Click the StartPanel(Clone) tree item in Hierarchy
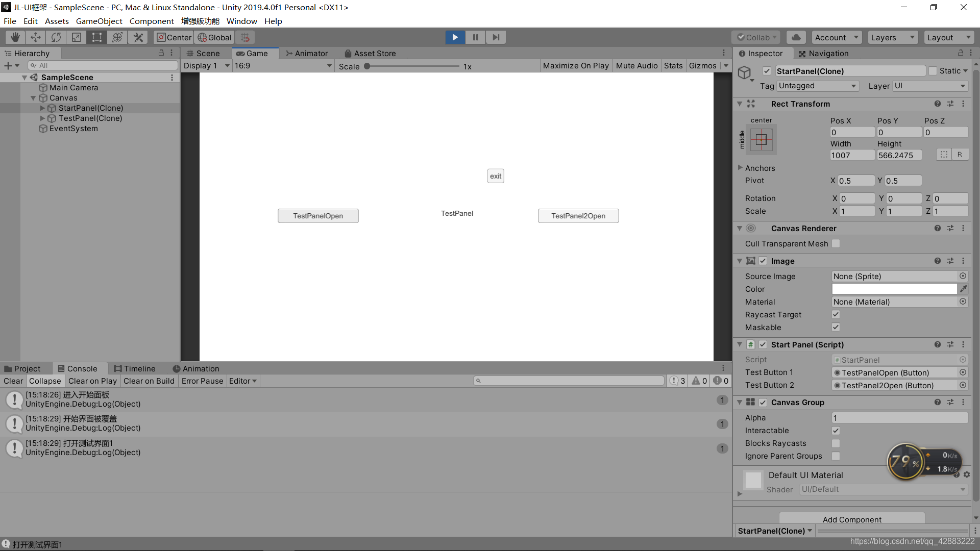The height and width of the screenshot is (551, 980). (89, 108)
